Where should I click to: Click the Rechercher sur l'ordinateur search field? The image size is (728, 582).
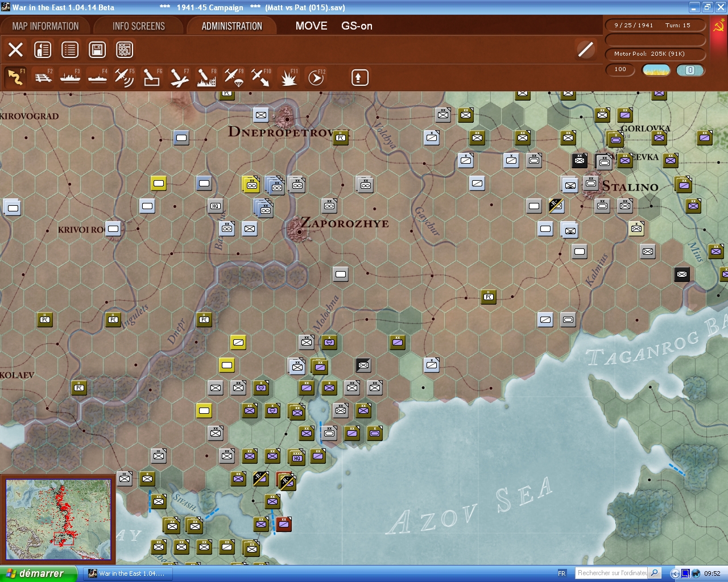[612, 573]
